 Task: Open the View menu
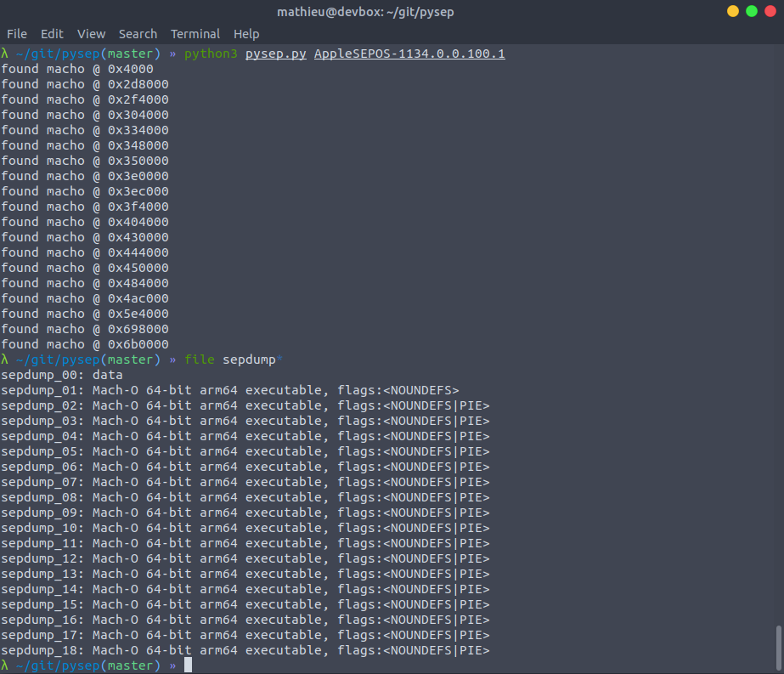91,34
